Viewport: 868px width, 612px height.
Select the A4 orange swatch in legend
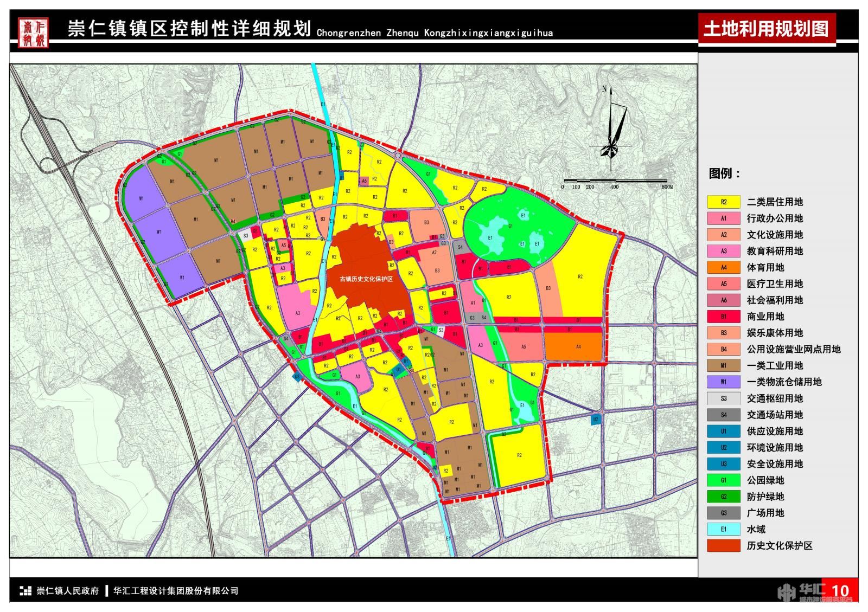[723, 267]
